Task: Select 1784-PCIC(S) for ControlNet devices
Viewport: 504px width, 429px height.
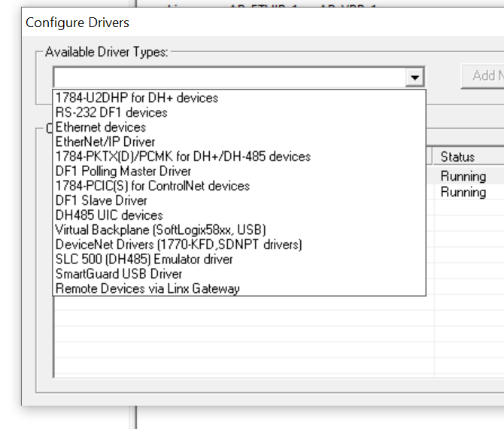Action: 239,186
